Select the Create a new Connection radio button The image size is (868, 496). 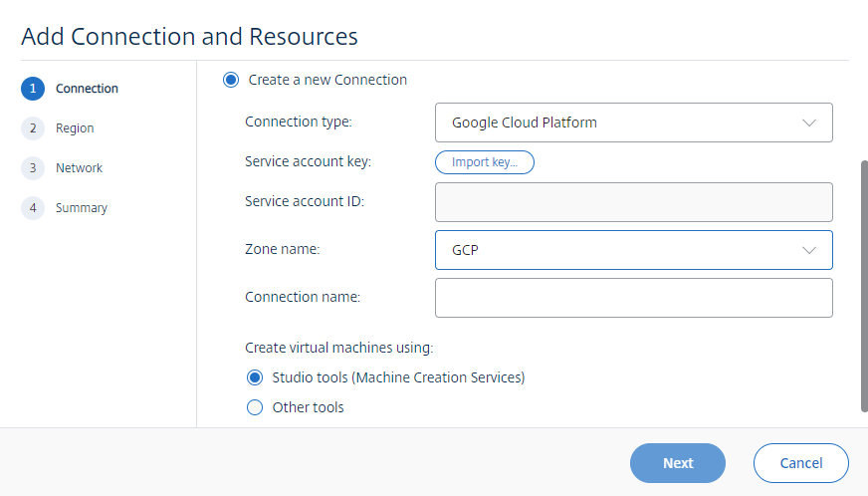[x=231, y=80]
